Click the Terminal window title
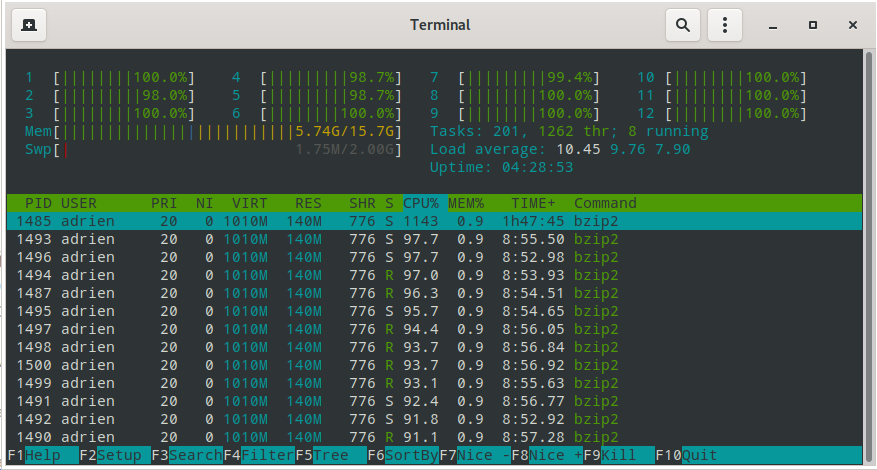This screenshot has height=470, width=877. click(x=440, y=25)
